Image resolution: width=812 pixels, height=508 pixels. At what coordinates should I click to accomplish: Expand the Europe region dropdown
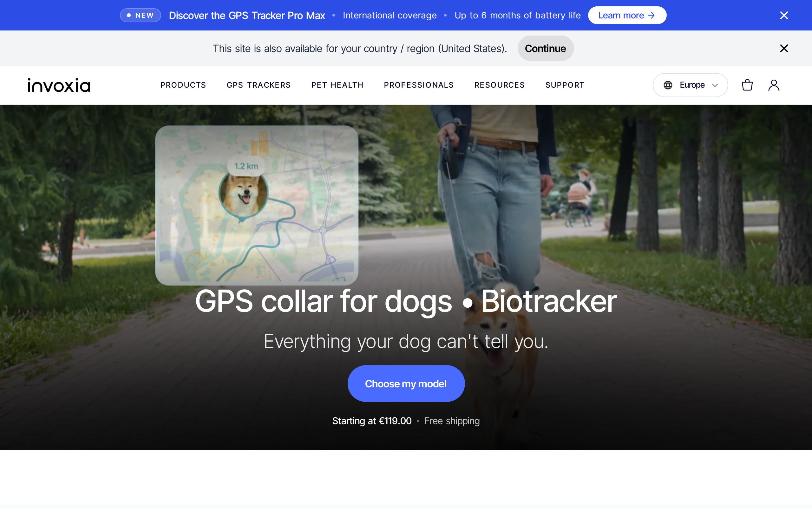[x=690, y=85]
